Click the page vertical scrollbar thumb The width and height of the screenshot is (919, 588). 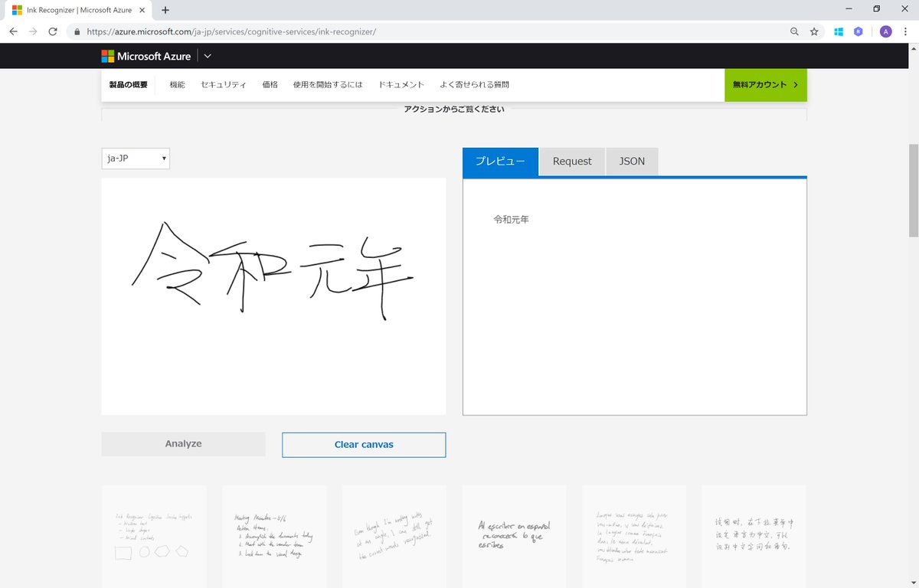913,190
